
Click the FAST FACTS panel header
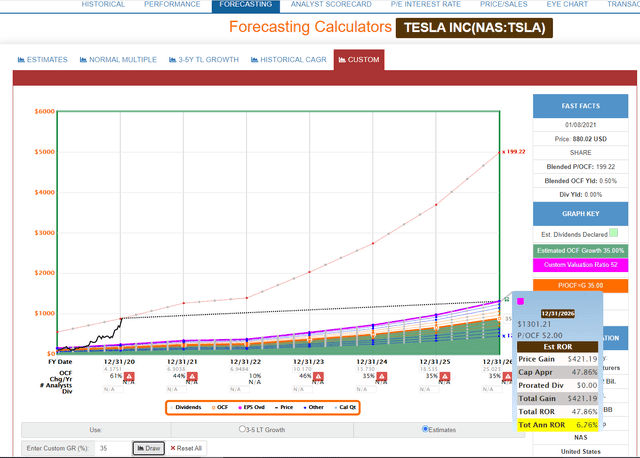tap(580, 106)
